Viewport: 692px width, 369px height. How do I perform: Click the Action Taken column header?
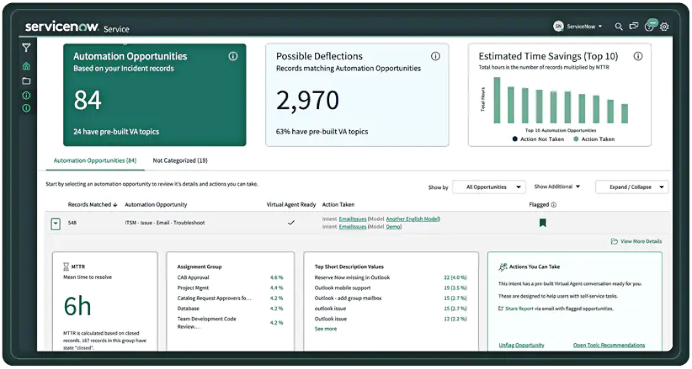tap(338, 205)
